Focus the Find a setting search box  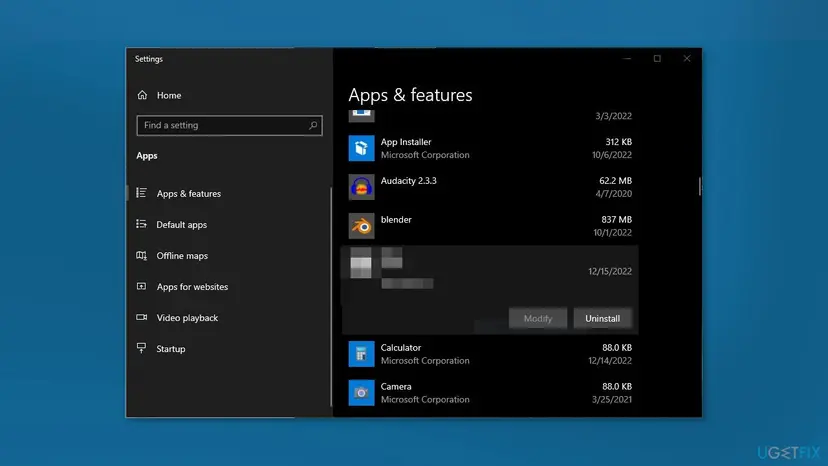click(229, 125)
